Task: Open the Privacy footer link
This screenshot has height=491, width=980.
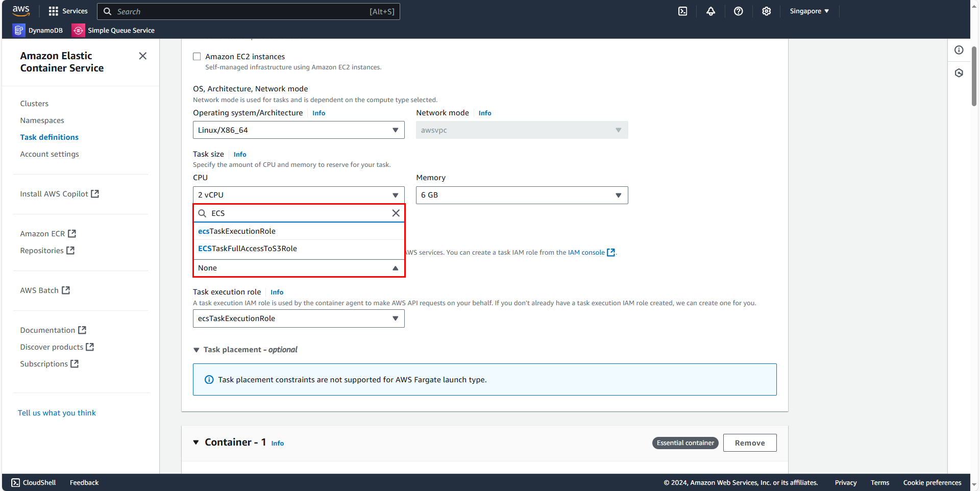Action: pyautogui.click(x=846, y=482)
